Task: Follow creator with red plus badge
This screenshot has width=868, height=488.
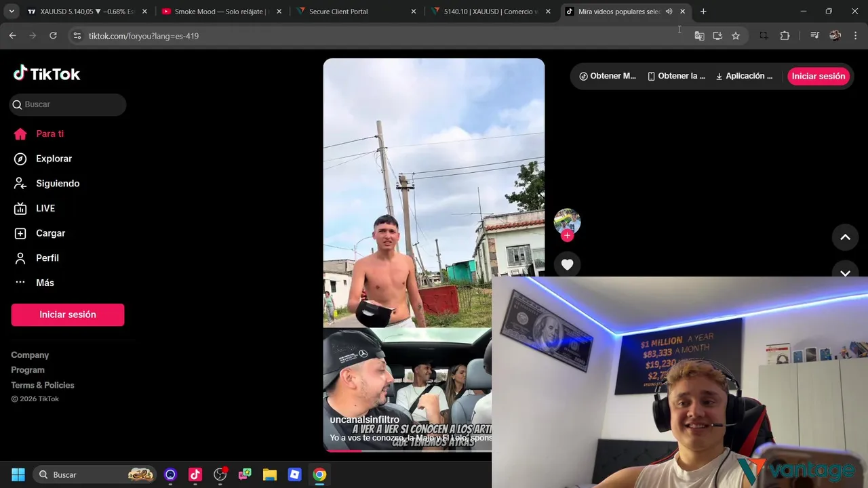Action: coord(567,236)
